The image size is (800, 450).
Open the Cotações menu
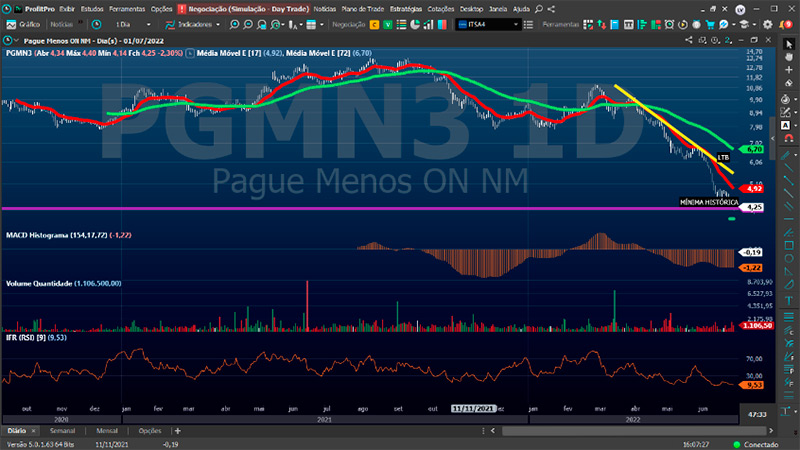[x=440, y=9]
